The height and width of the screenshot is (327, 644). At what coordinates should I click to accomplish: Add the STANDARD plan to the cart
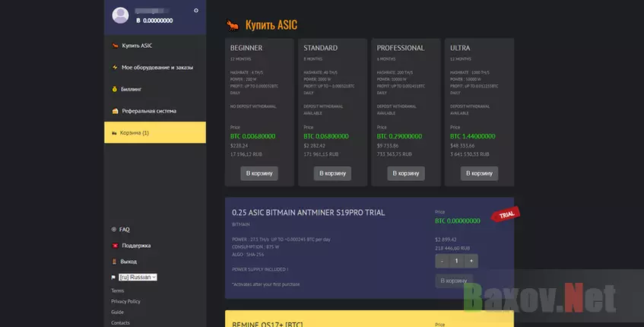click(x=332, y=173)
